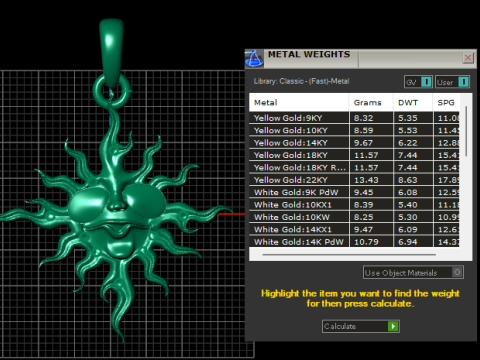Sort by SPG column header
The width and height of the screenshot is (480, 360).
coord(446,103)
